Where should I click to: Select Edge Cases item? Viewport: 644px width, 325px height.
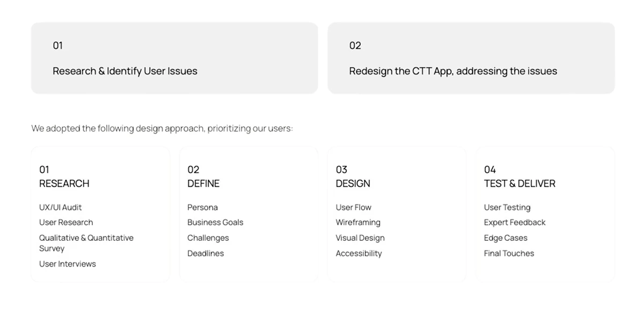[x=506, y=238]
